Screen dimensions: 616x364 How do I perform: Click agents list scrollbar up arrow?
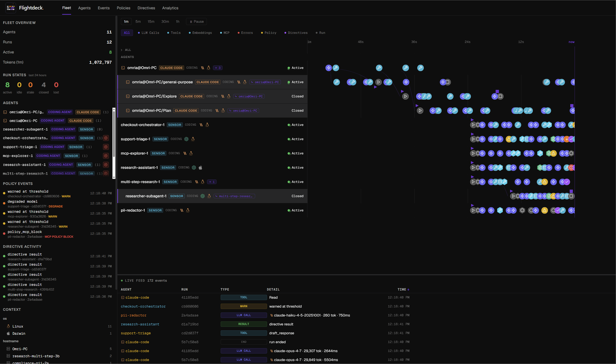tap(114, 109)
